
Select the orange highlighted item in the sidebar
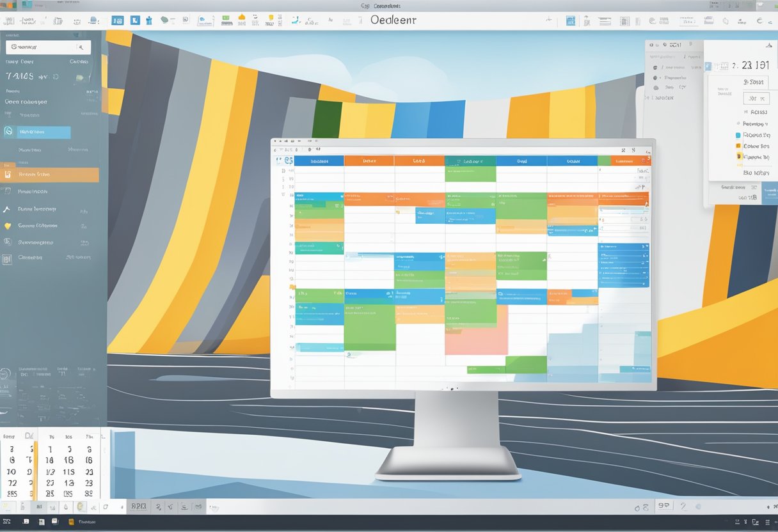(50, 175)
